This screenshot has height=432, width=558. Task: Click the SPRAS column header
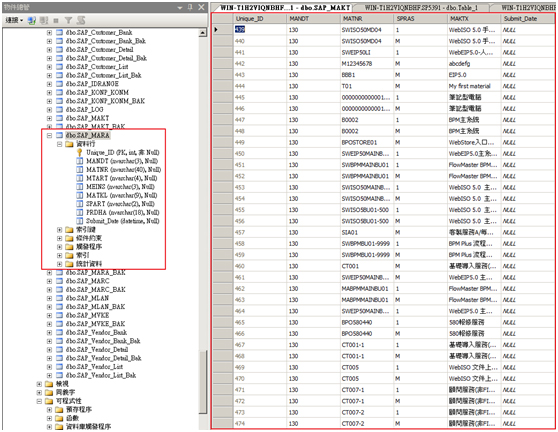click(x=421, y=19)
